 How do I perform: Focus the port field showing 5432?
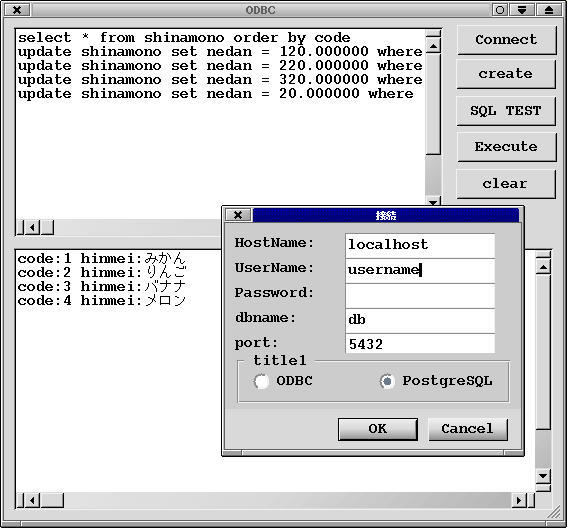tap(420, 344)
